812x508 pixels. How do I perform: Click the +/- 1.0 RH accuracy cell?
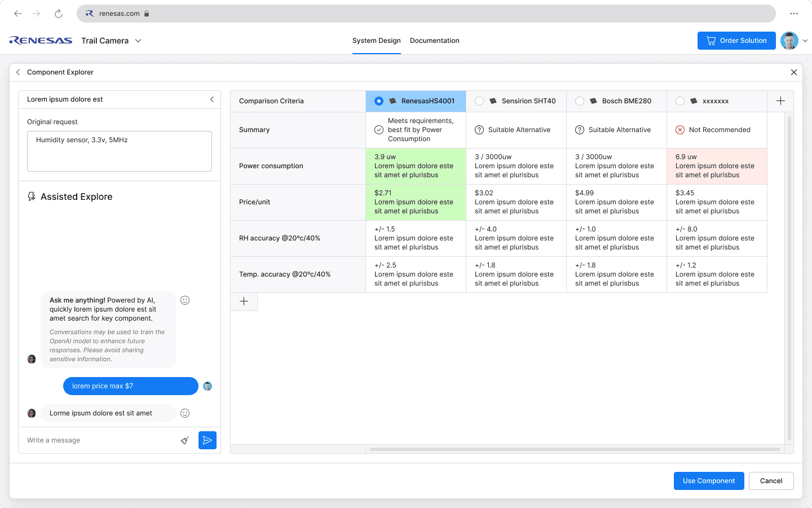pyautogui.click(x=617, y=238)
